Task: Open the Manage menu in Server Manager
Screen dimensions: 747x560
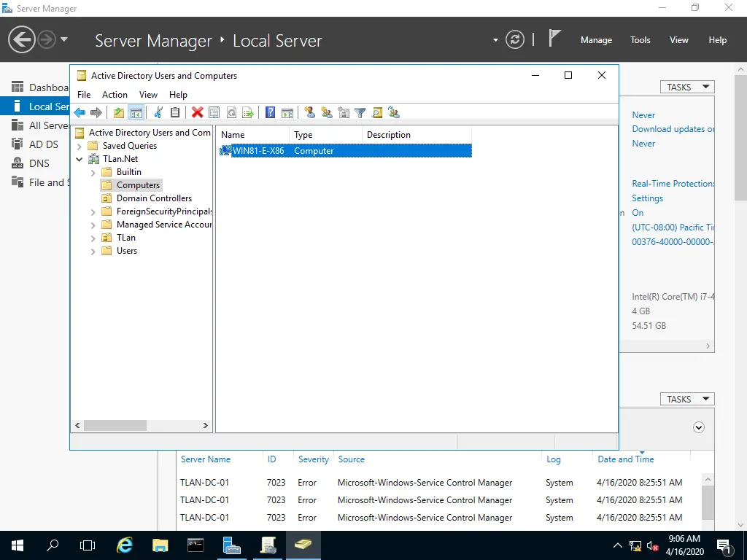Action: 596,40
